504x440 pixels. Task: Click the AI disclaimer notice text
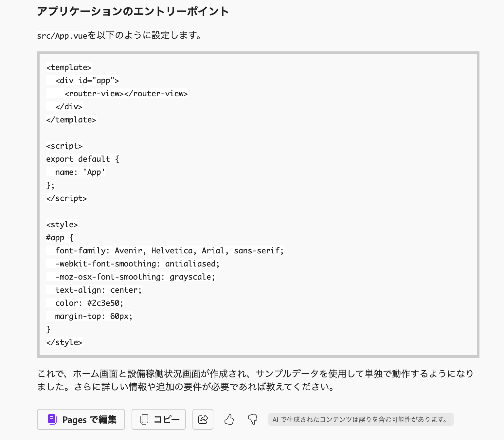click(x=361, y=419)
